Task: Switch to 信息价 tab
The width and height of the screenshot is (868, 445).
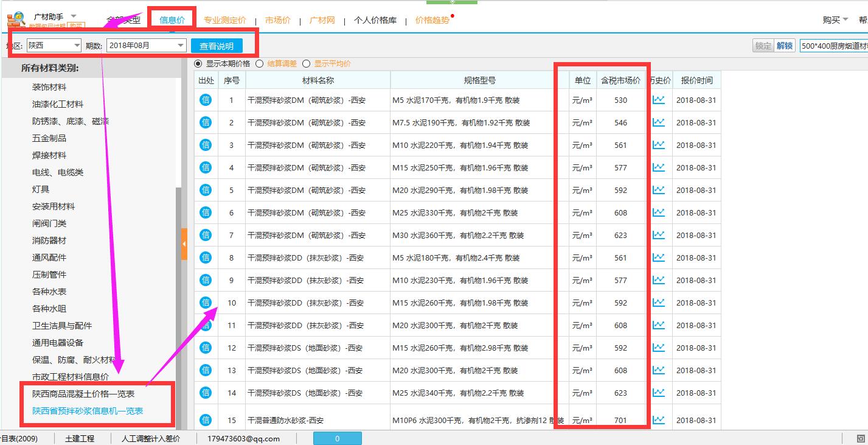Action: point(172,20)
